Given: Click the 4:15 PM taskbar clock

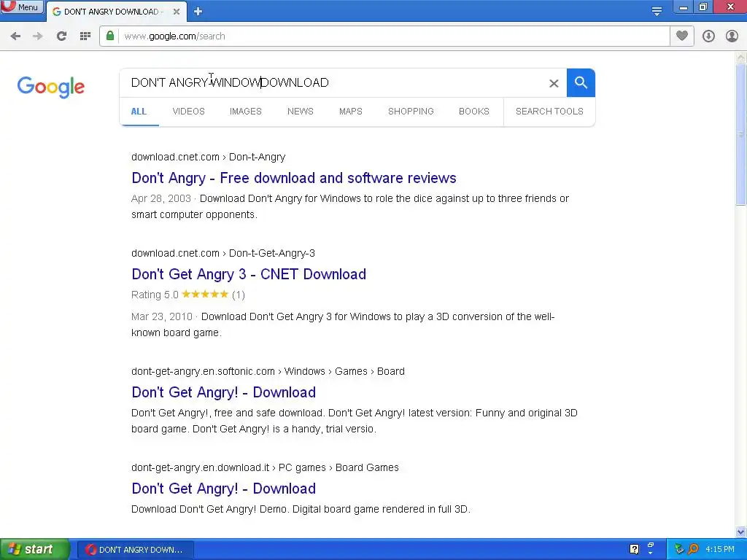Looking at the screenshot, I should [x=720, y=550].
